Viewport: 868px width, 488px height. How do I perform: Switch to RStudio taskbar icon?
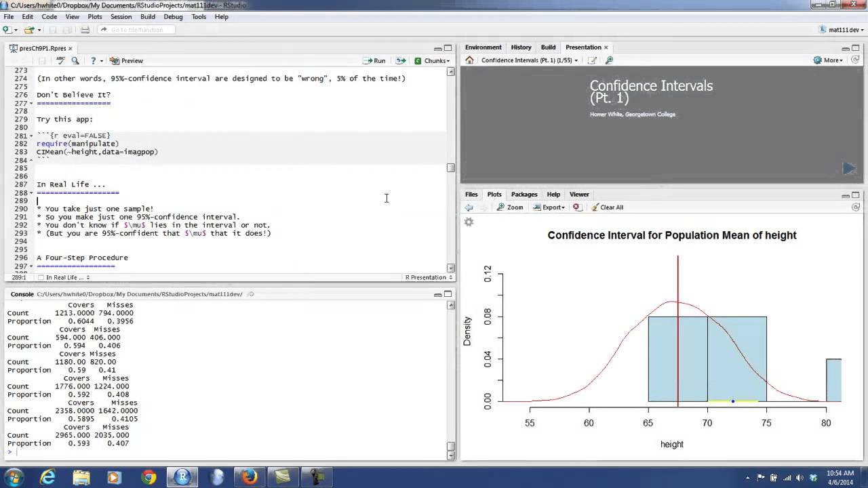[x=182, y=477]
